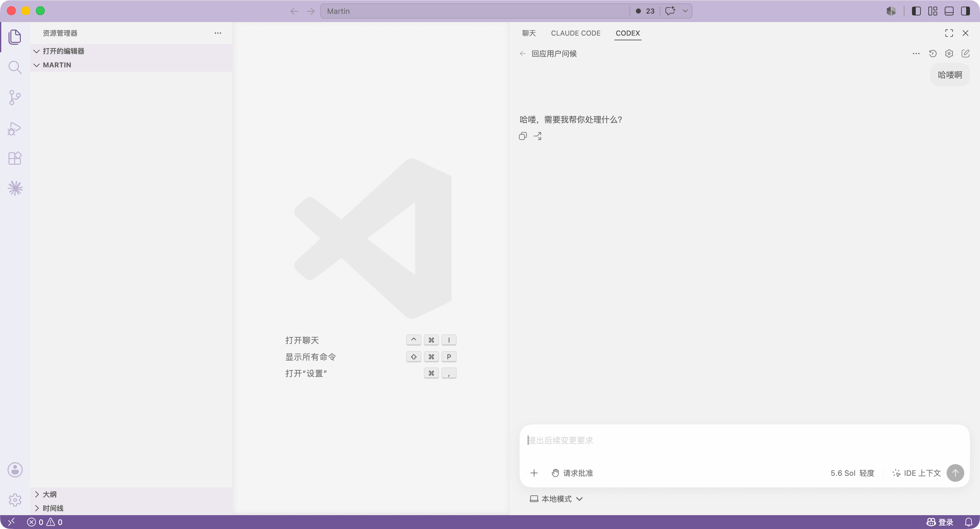This screenshot has height=529, width=980.
Task: Click the remote window indicator in status bar
Action: [11, 522]
